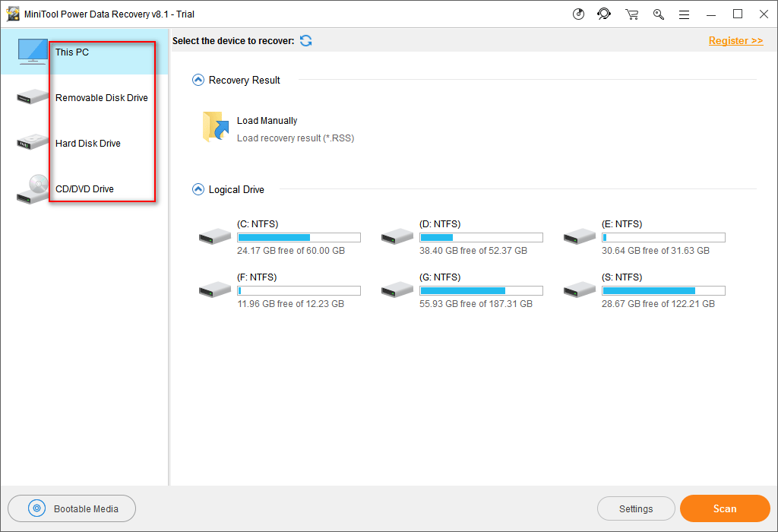Viewport: 778px width, 532px height.
Task: Click the shopping cart purchase icon
Action: coord(631,14)
